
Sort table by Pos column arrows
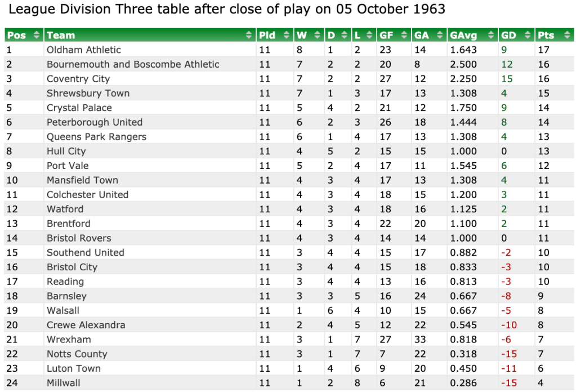point(37,35)
